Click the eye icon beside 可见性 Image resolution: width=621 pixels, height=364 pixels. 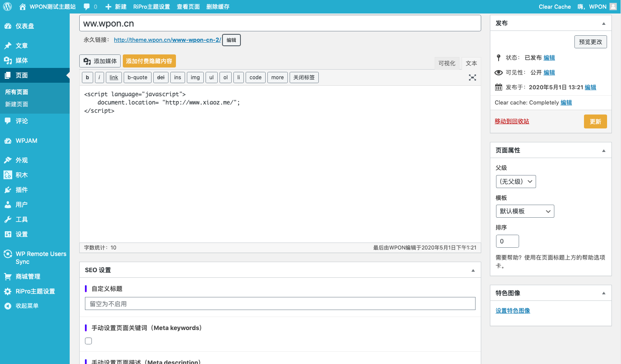coord(499,72)
